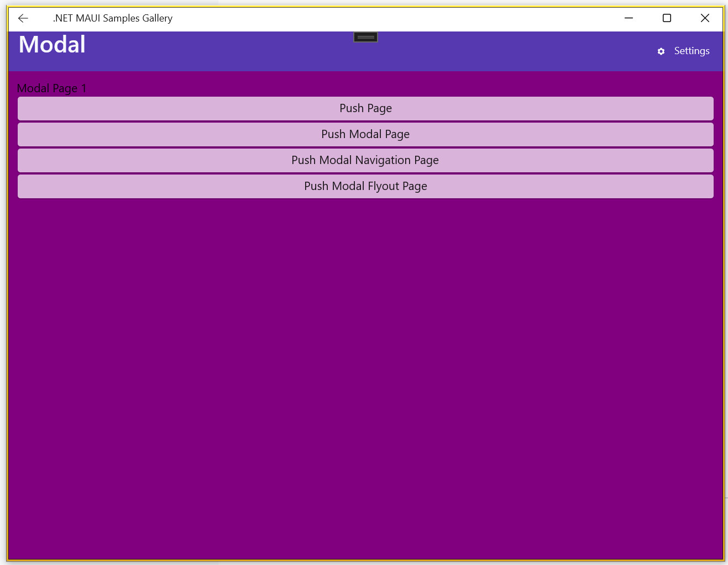Choose Push Modal Flyout Page
This screenshot has height=565, width=728.
tap(365, 186)
